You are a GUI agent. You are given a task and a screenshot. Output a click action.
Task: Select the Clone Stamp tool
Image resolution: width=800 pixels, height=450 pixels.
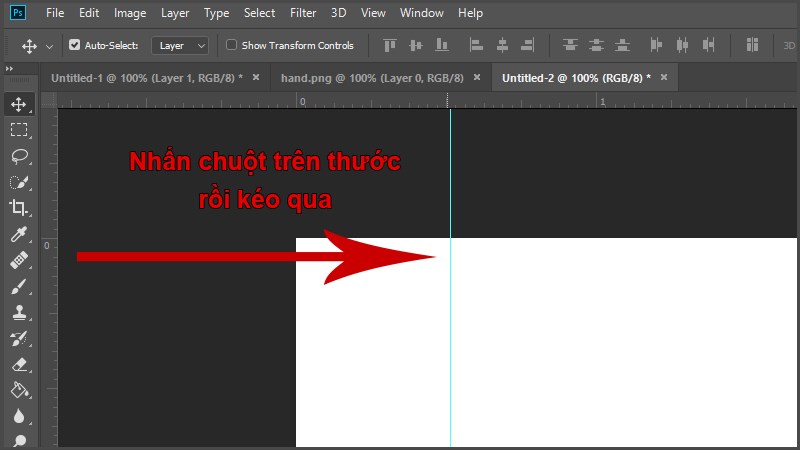point(19,312)
